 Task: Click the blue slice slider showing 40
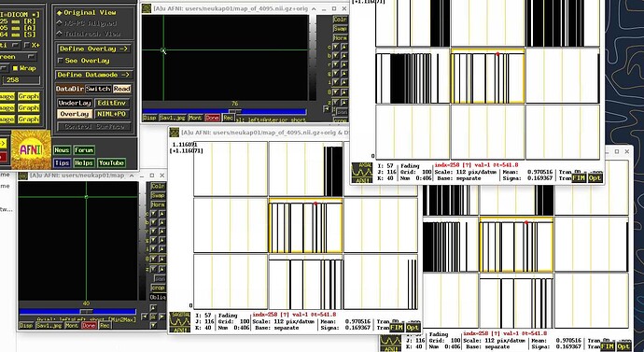click(77, 312)
